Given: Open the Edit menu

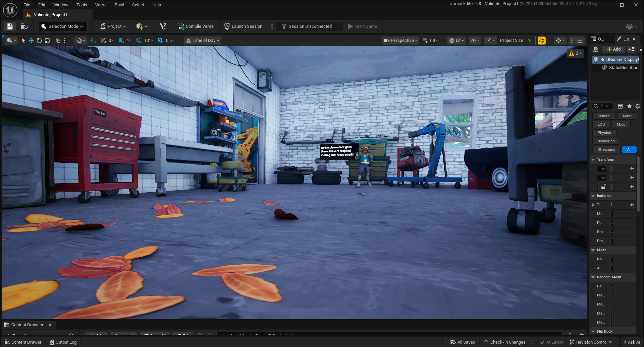Looking at the screenshot, I should pos(42,5).
